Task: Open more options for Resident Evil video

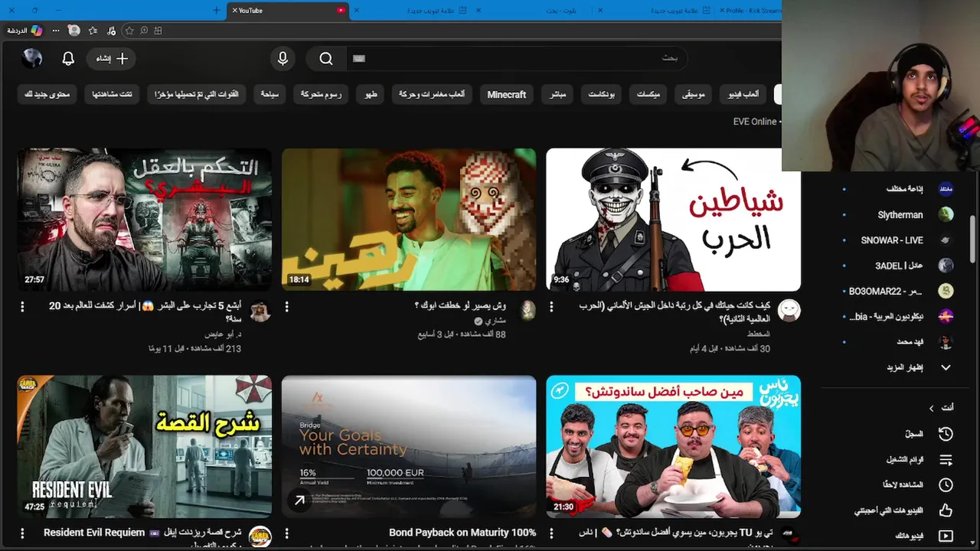Action: 22,533
